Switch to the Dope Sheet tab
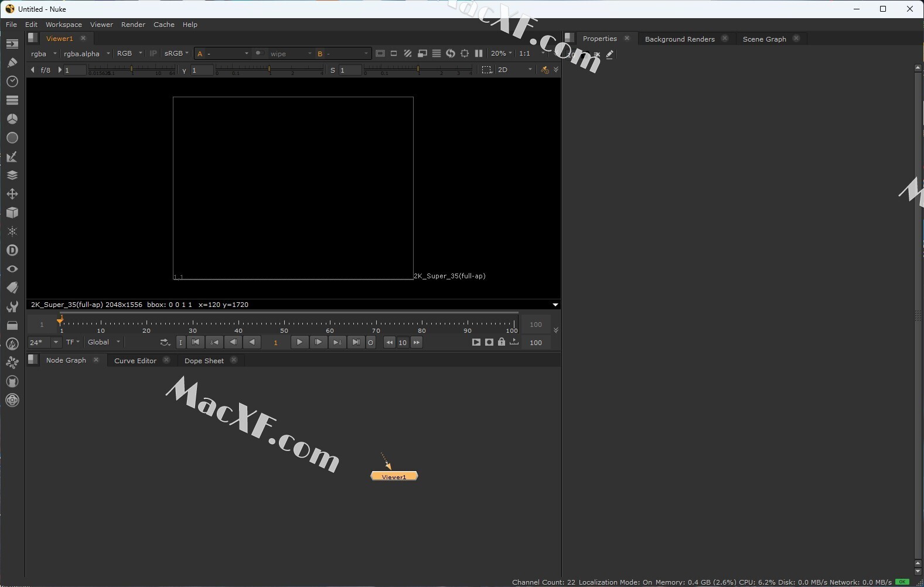The height and width of the screenshot is (587, 924). (x=204, y=361)
